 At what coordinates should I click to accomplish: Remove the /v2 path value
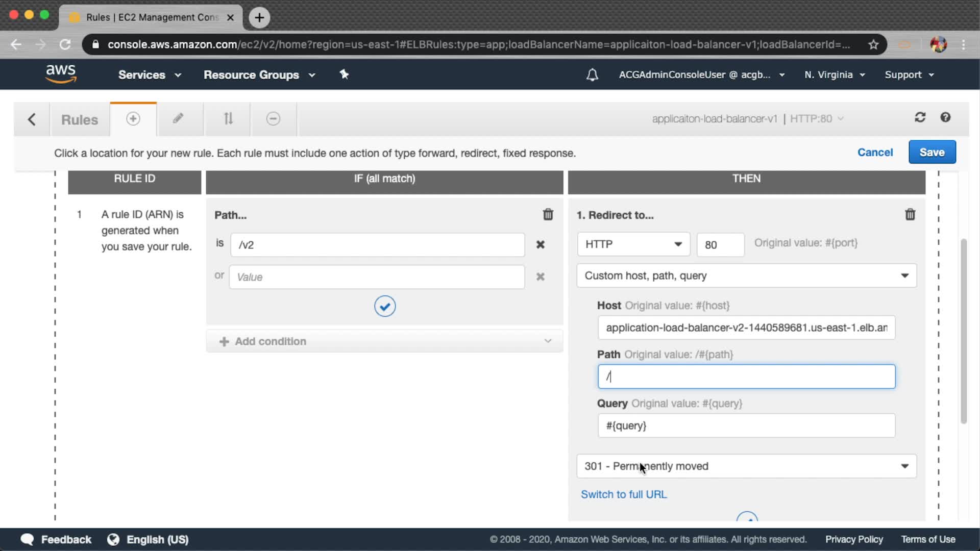click(x=540, y=245)
